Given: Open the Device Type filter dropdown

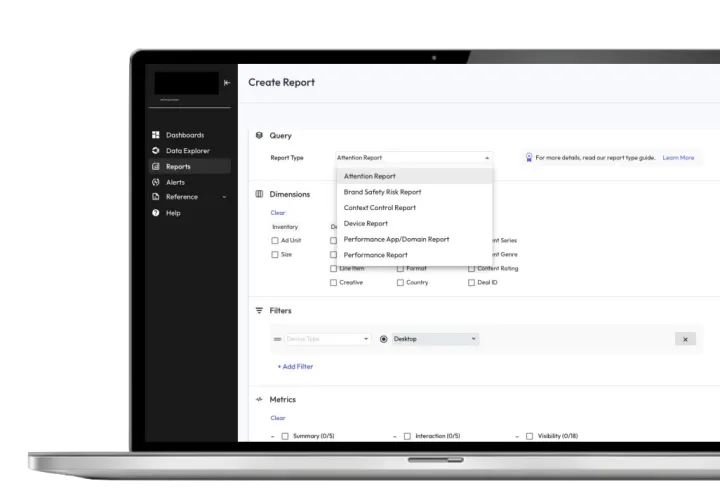Looking at the screenshot, I should tap(327, 339).
